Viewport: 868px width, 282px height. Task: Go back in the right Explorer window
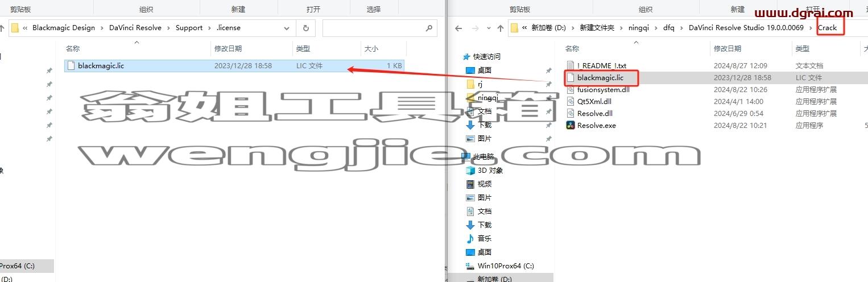[x=459, y=28]
